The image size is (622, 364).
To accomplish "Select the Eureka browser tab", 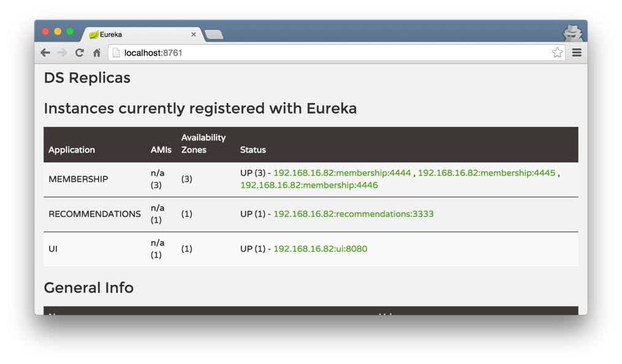I will click(x=143, y=34).
